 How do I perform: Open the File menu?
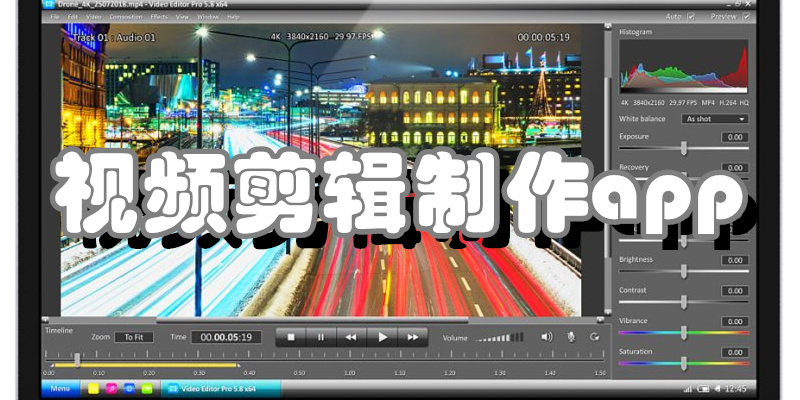[55, 17]
